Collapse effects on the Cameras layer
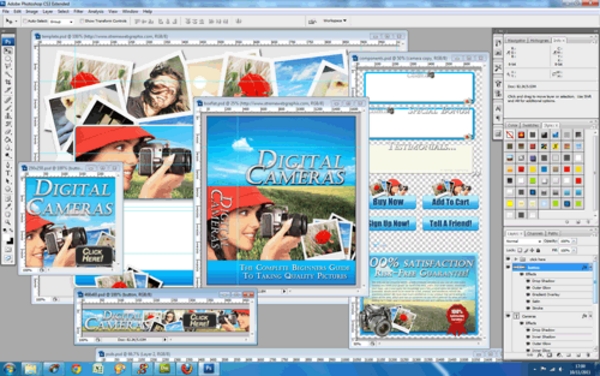The image size is (600, 376). point(590,316)
